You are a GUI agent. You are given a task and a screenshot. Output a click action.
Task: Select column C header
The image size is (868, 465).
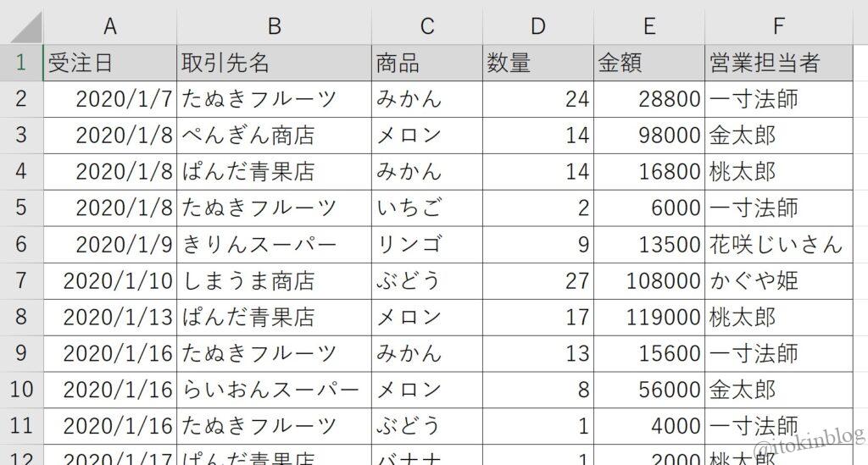click(426, 27)
